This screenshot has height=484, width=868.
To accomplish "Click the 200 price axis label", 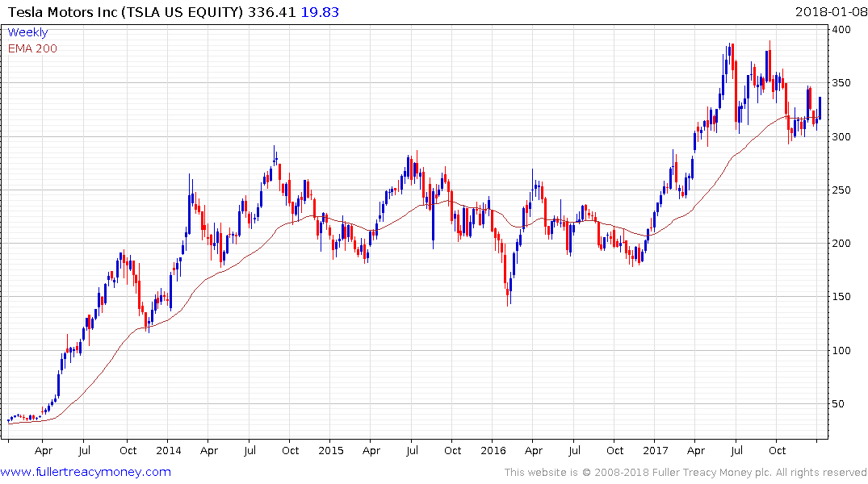I will click(841, 244).
